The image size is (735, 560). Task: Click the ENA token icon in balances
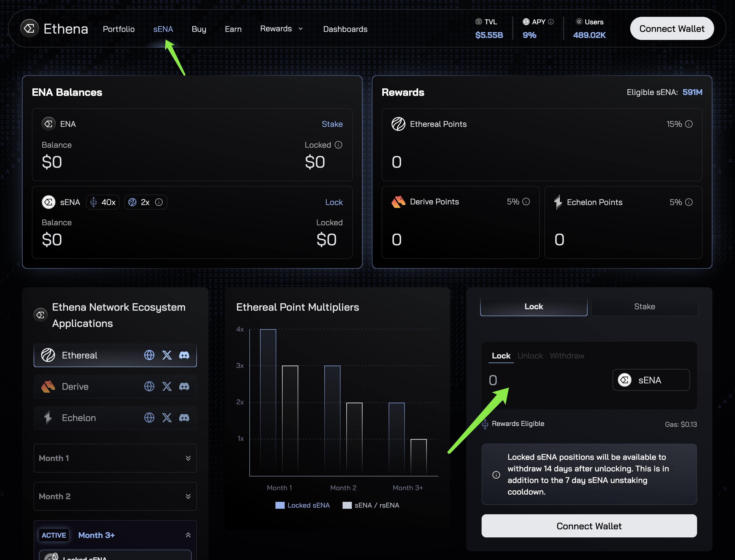[x=49, y=124]
